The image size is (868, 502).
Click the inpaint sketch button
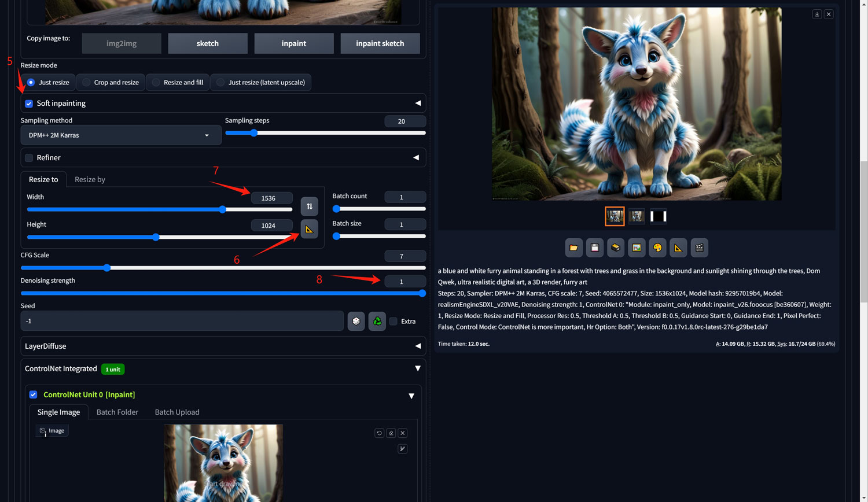click(380, 43)
